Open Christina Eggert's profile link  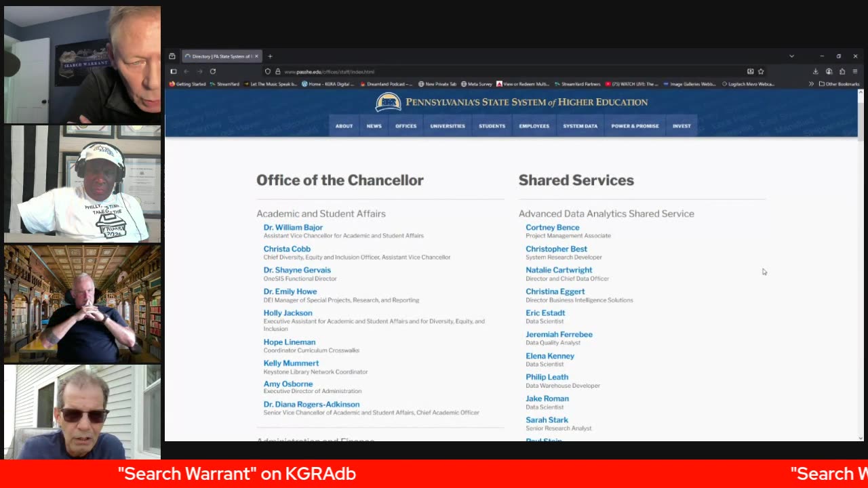555,291
